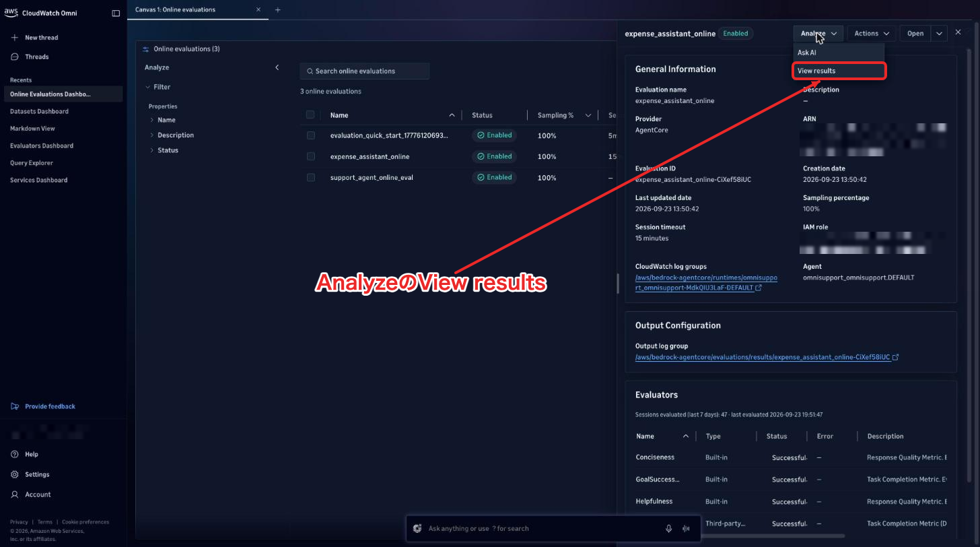980x547 pixels.
Task: Open the Terms link in the footer
Action: tap(45, 522)
